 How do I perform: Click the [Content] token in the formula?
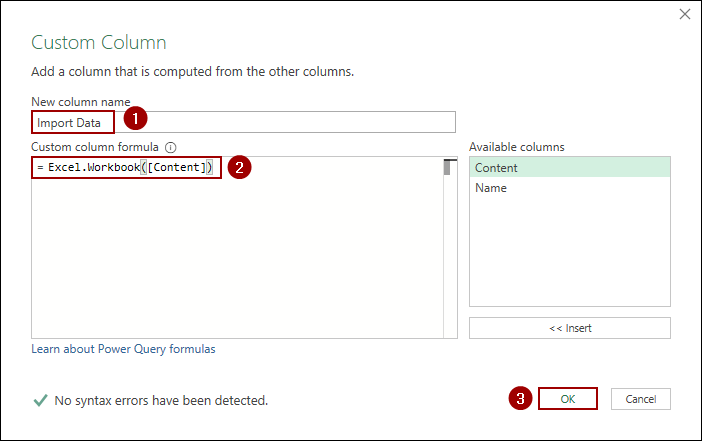pyautogui.click(x=175, y=168)
